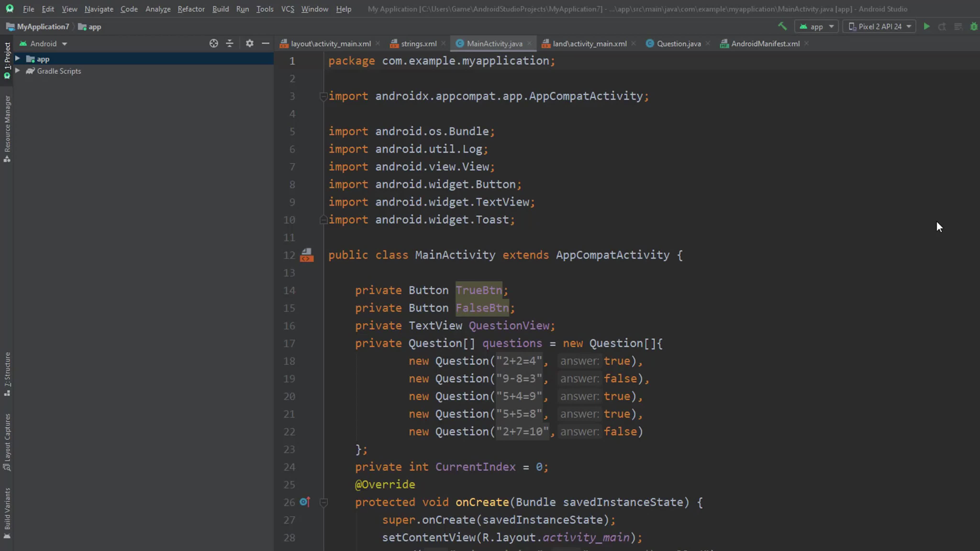Click the related XML file gutter icon on line 12
The height and width of the screenshot is (551, 980).
pos(307,255)
